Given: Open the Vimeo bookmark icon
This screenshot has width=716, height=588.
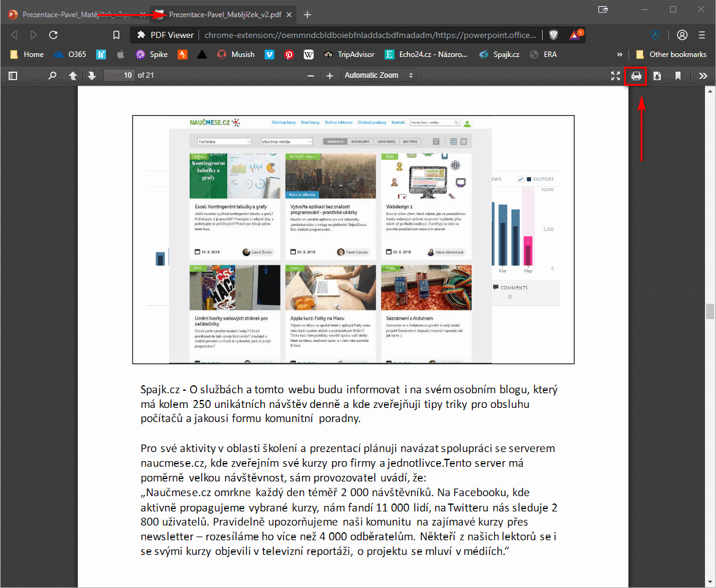Looking at the screenshot, I should [x=269, y=55].
